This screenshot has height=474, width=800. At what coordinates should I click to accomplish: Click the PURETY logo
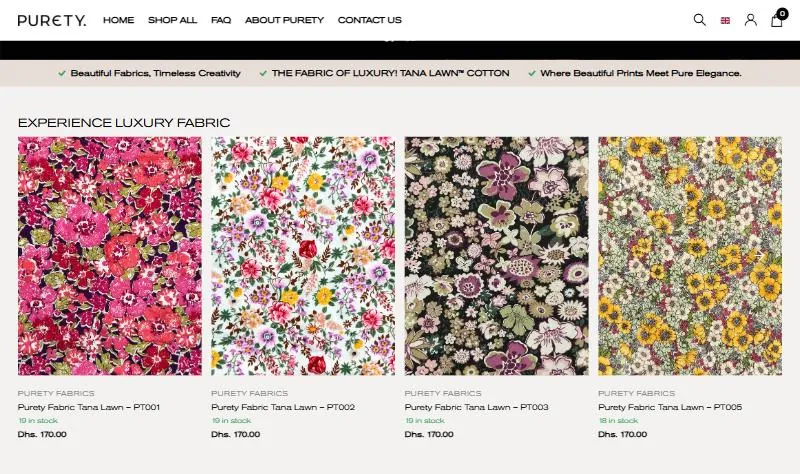(x=52, y=20)
